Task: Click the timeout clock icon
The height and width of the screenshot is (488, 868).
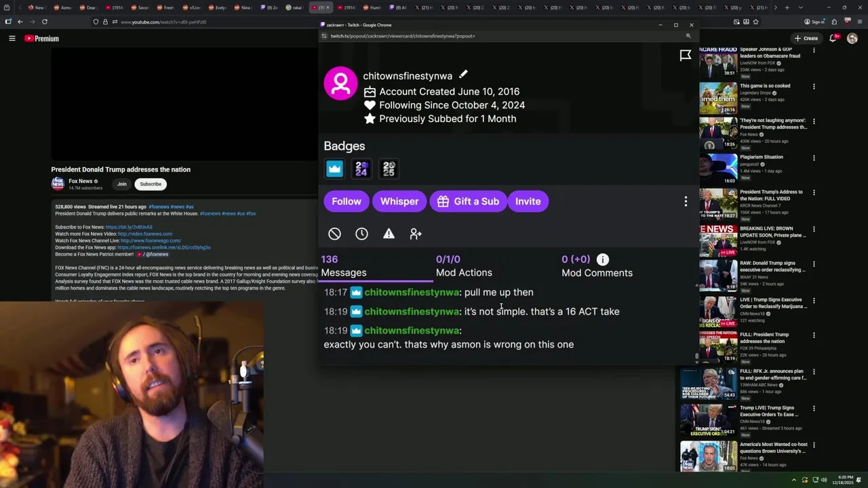Action: point(361,234)
